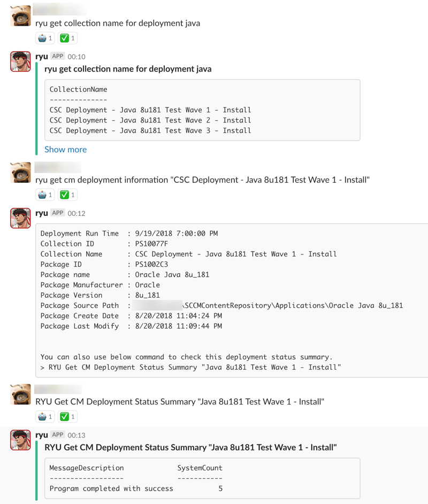Toggle checkmark reaction under Status Summary request
The image size is (428, 504).
click(67, 416)
